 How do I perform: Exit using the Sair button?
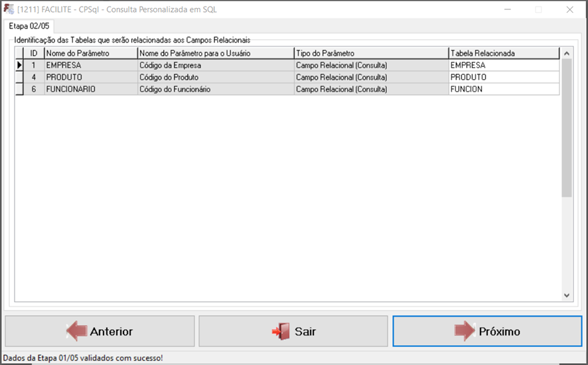293,331
